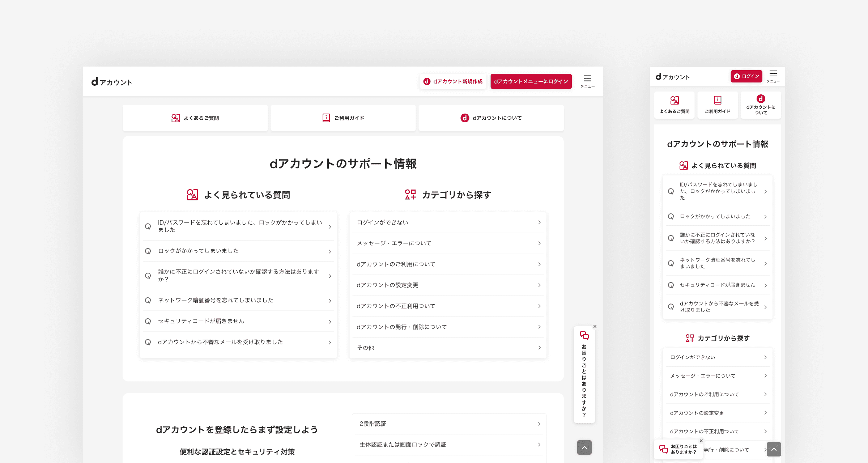Select mobile ご利用ガイド tile
This screenshot has height=463, width=868.
click(x=718, y=105)
